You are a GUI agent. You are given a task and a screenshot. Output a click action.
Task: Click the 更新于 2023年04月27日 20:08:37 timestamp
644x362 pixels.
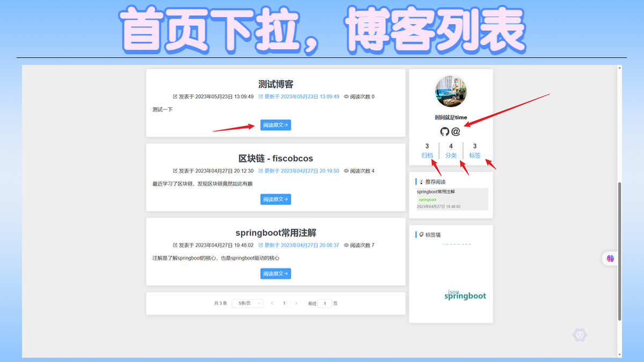coord(302,245)
